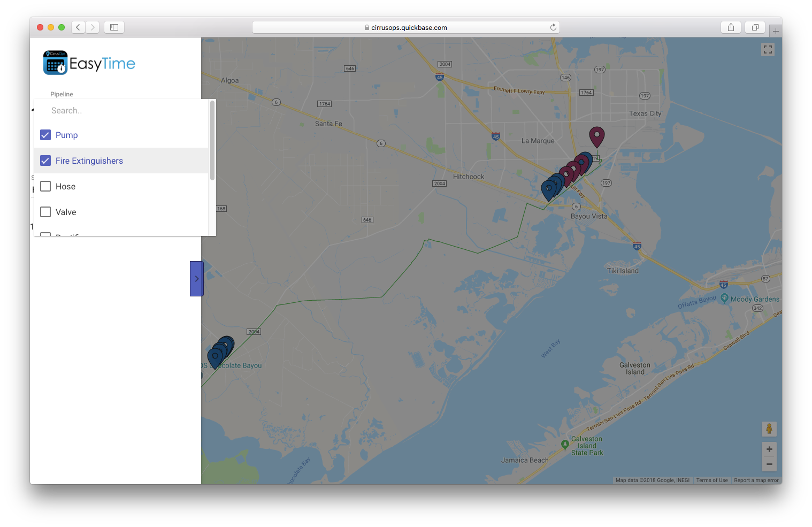Check the Valve option
Image resolution: width=812 pixels, height=527 pixels.
45,211
